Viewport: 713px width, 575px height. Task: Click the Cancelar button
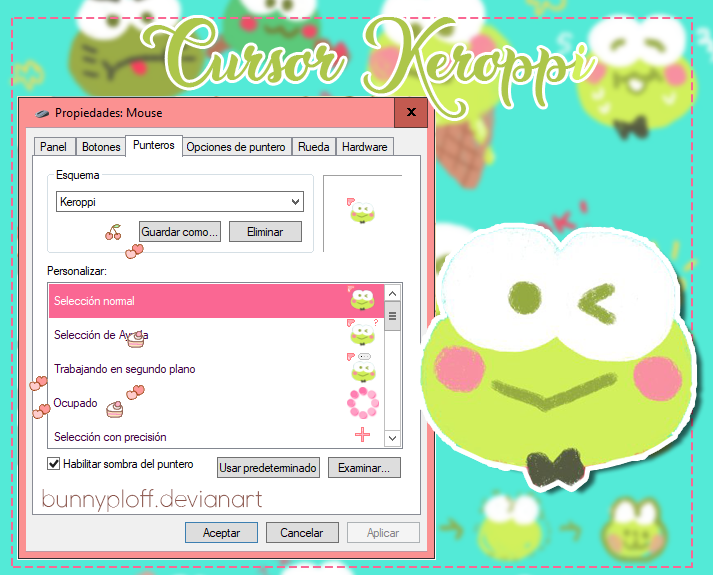[302, 533]
